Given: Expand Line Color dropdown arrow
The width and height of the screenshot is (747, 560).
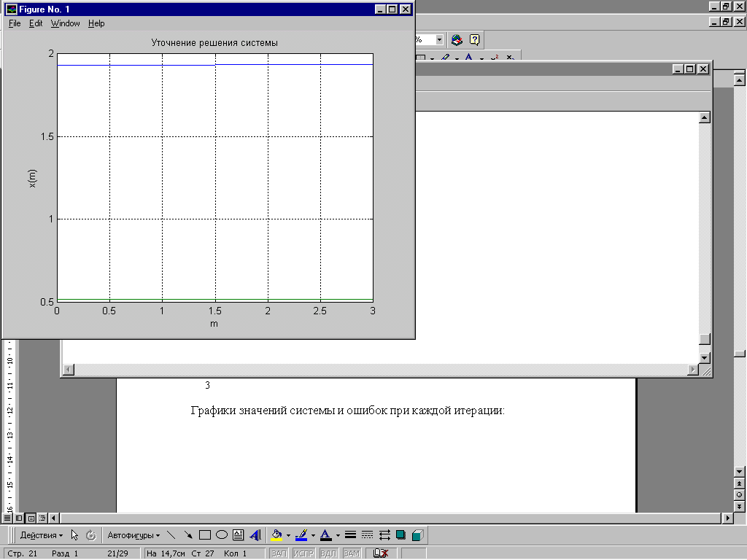Looking at the screenshot, I should click(x=313, y=535).
